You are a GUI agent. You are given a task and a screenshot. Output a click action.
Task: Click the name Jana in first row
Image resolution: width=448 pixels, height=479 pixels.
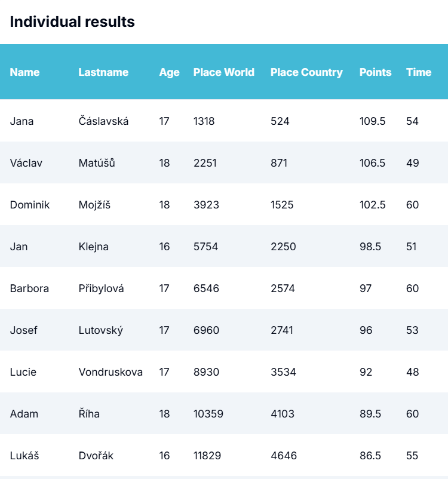22,121
